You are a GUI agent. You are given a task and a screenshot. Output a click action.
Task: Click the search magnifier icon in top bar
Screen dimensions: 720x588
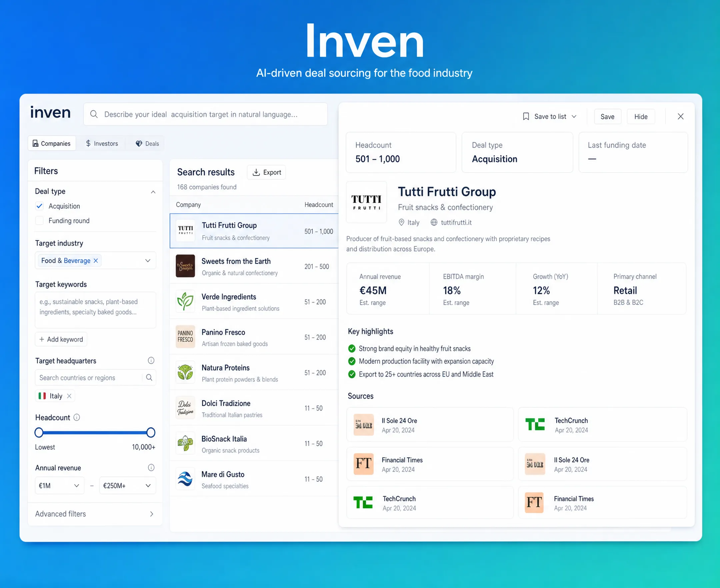pyautogui.click(x=94, y=114)
